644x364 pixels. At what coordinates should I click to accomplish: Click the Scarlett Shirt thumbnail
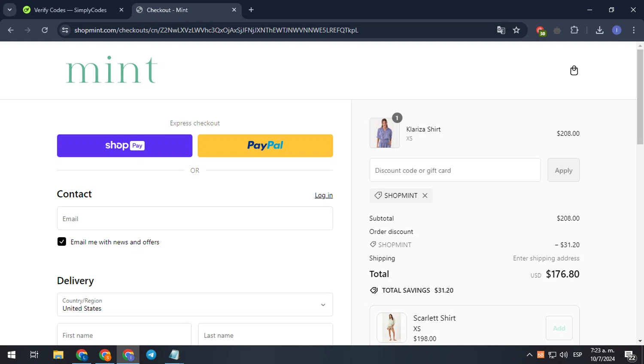[392, 327]
